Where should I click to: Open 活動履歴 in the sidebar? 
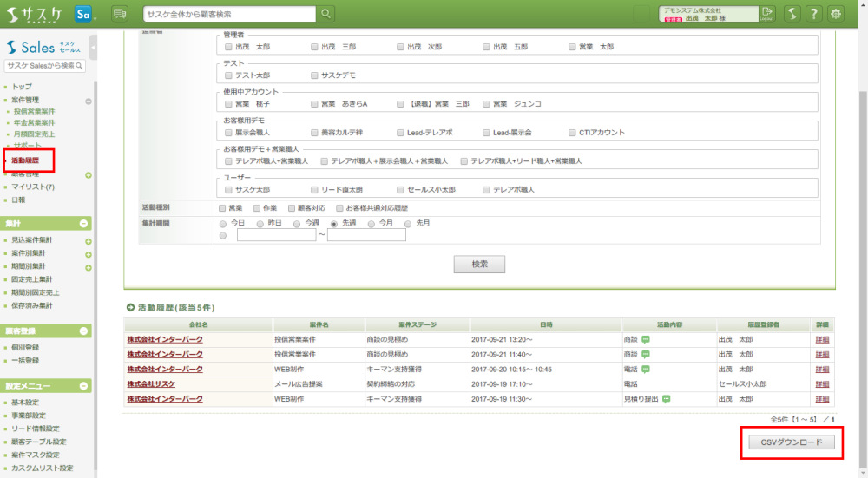click(x=25, y=160)
